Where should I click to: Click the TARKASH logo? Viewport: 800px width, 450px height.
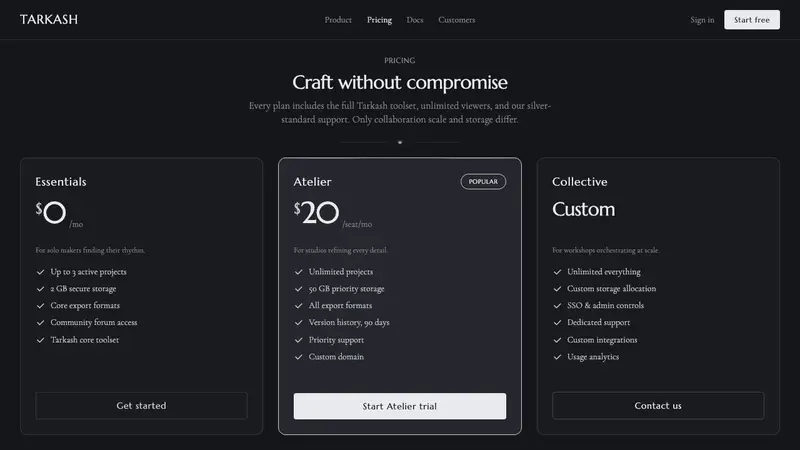click(x=49, y=19)
